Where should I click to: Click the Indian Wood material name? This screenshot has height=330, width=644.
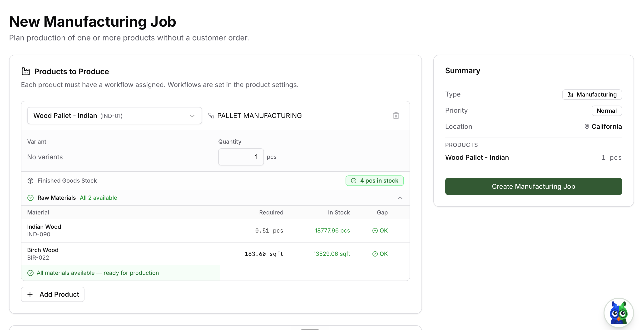click(44, 227)
